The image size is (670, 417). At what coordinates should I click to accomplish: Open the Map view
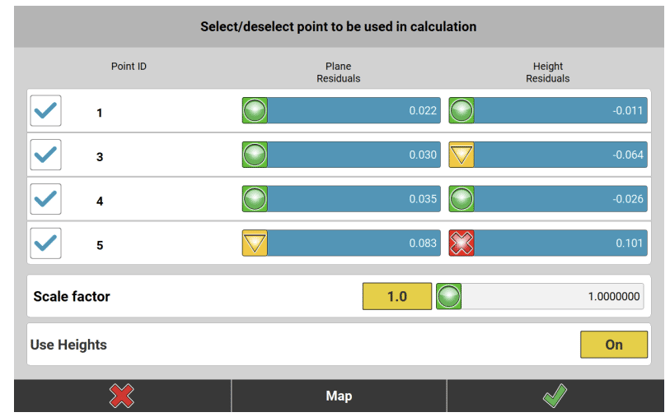click(338, 396)
